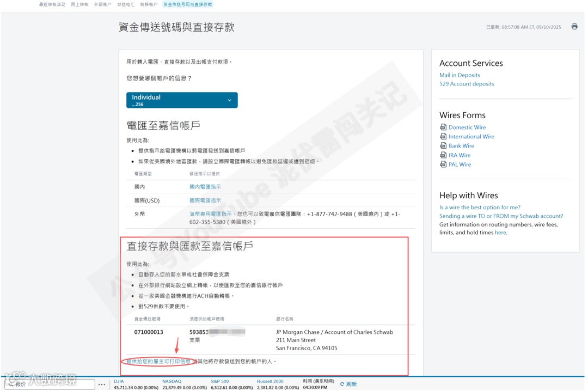Switch to the 网上转帐 tab
Image resolution: width=588 pixels, height=390 pixels.
[79, 4]
